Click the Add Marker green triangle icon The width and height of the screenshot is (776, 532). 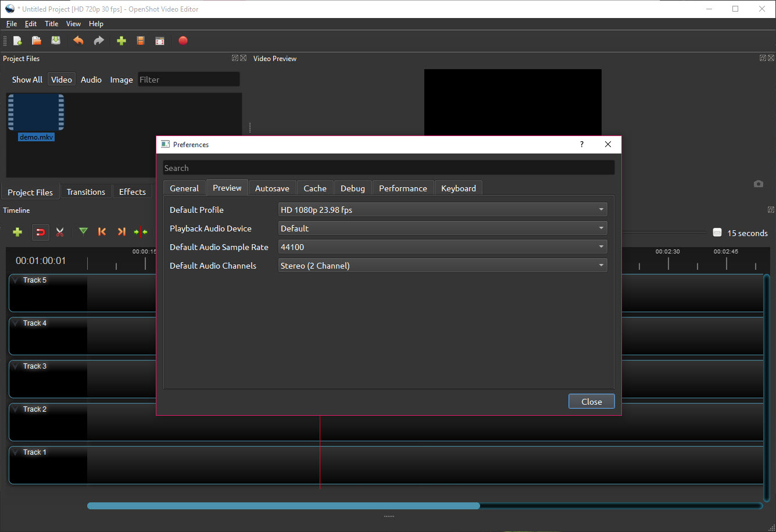84,231
